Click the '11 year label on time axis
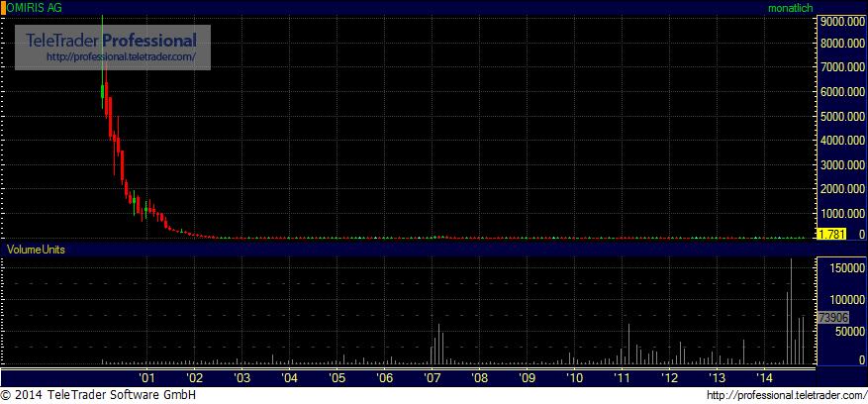Screen dimensions: 868x404 pyautogui.click(x=623, y=378)
